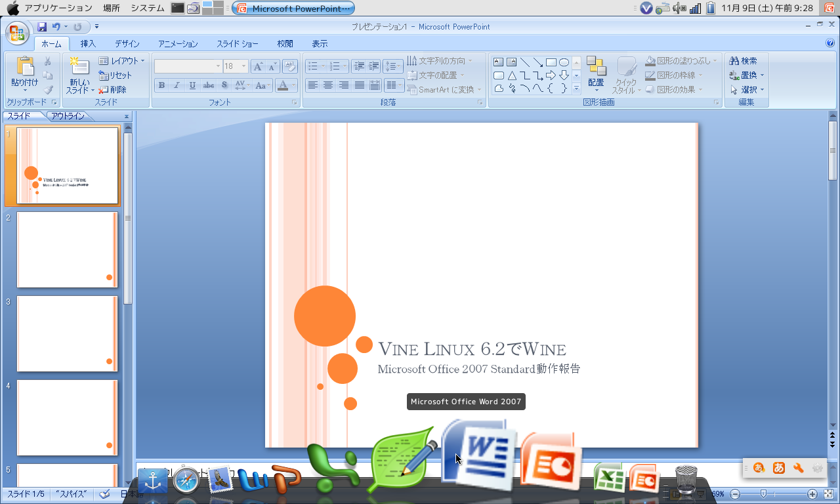Open the 選択 select dropdown
Viewport: 840px width, 504px height.
pyautogui.click(x=747, y=90)
